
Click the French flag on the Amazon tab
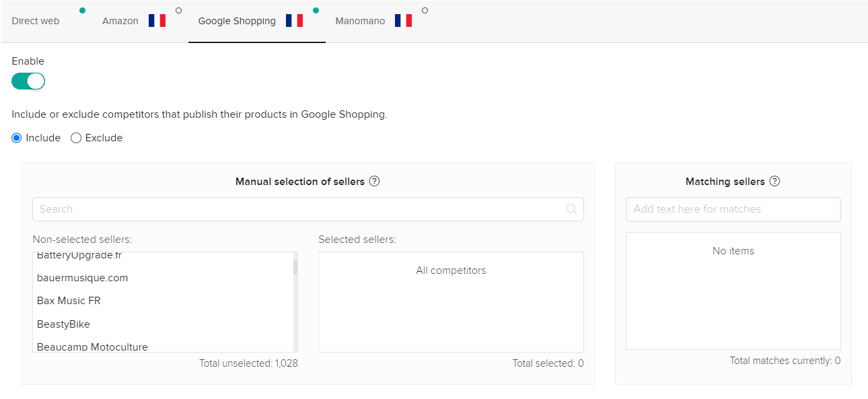click(157, 21)
